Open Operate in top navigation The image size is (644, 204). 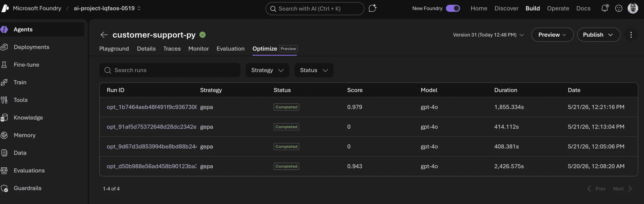click(x=558, y=8)
